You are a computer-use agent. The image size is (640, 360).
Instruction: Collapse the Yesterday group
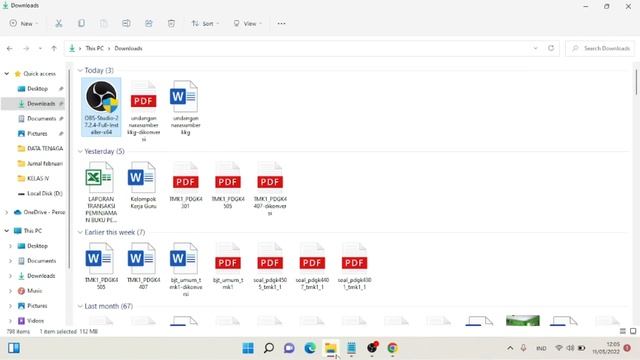80,151
